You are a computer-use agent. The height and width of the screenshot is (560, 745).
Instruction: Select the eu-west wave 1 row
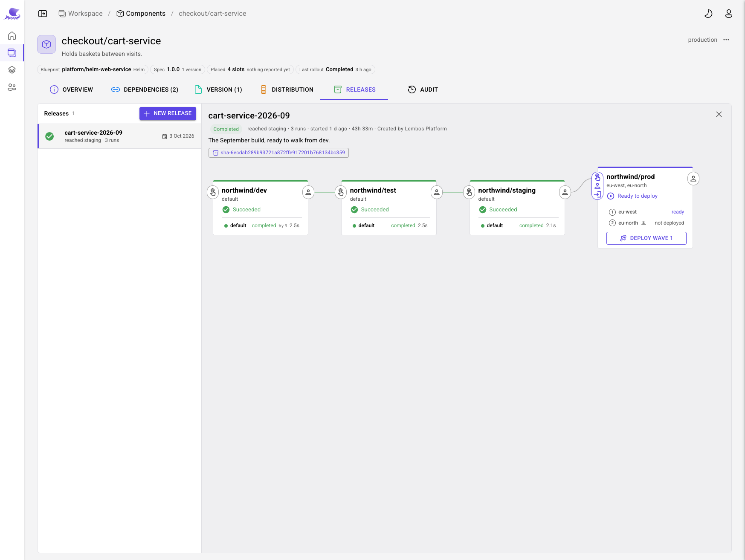click(646, 212)
